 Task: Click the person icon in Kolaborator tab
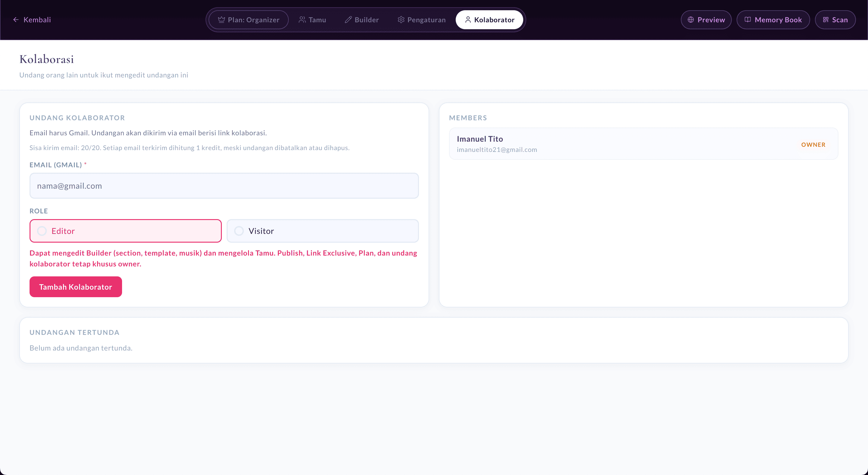point(468,20)
